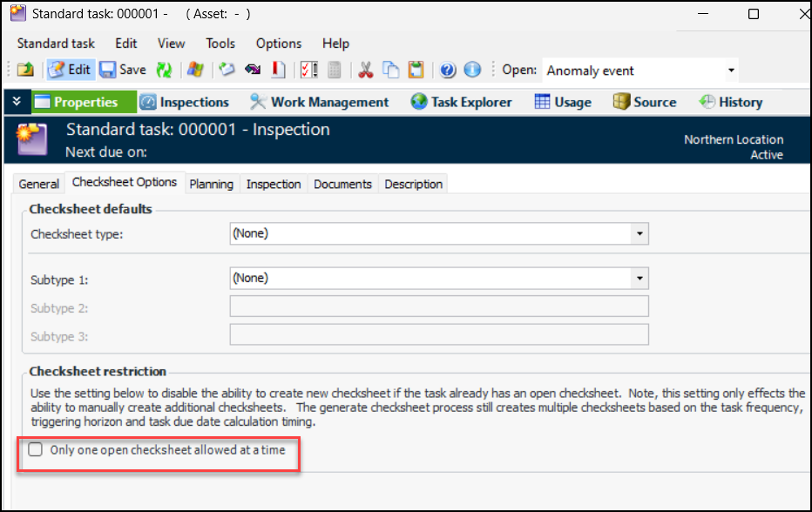Click the Subtype 2 input field
Image resolution: width=812 pixels, height=512 pixels.
click(x=438, y=307)
